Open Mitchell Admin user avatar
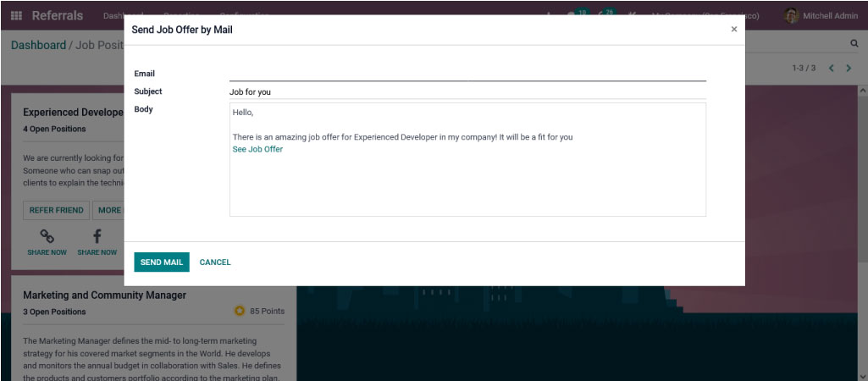 coord(791,15)
